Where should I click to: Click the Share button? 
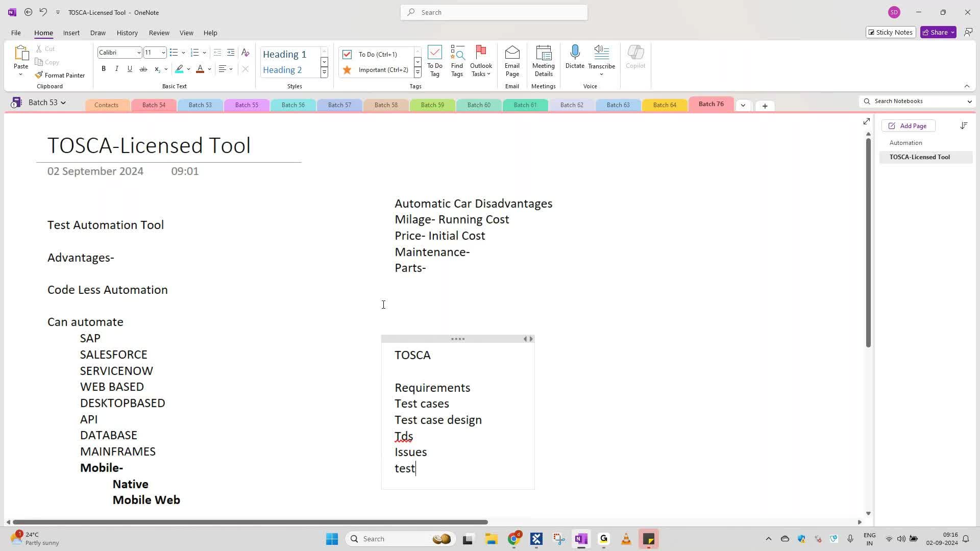tap(938, 32)
